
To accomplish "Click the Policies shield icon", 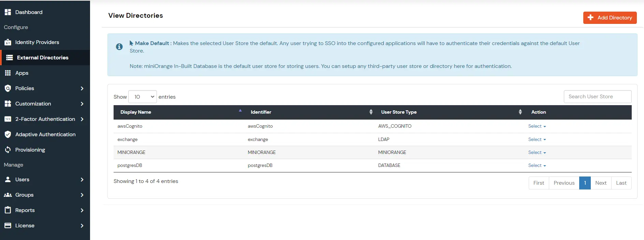I will click(x=8, y=88).
